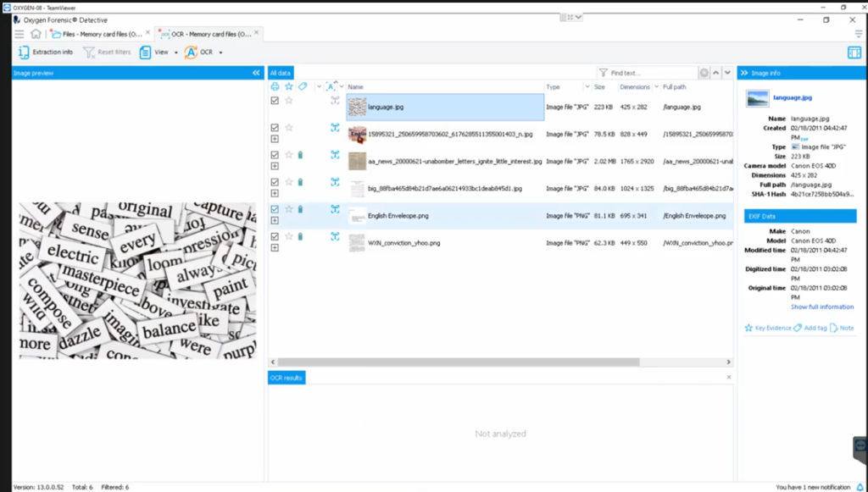Click the horizontal scrollbar of file list
868x492 pixels.
click(459, 362)
